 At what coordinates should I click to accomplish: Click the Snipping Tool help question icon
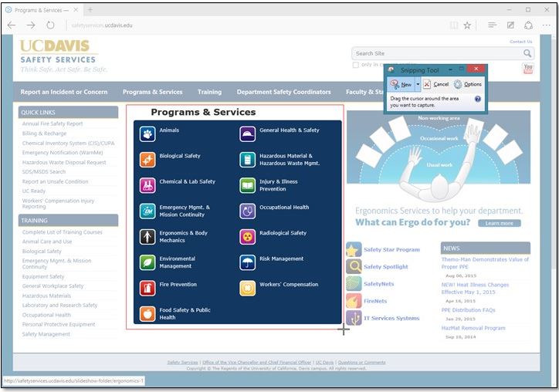478,99
